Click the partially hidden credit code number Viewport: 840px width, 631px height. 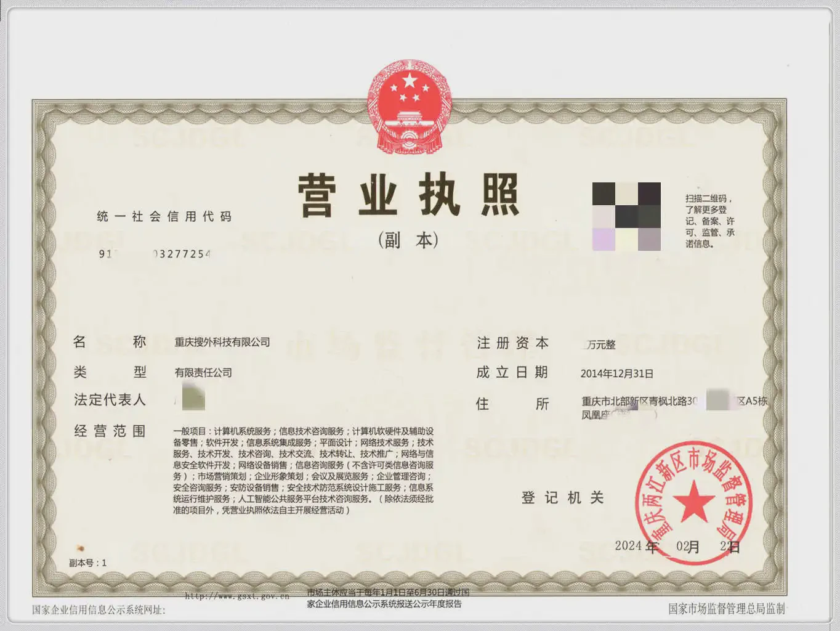click(155, 254)
